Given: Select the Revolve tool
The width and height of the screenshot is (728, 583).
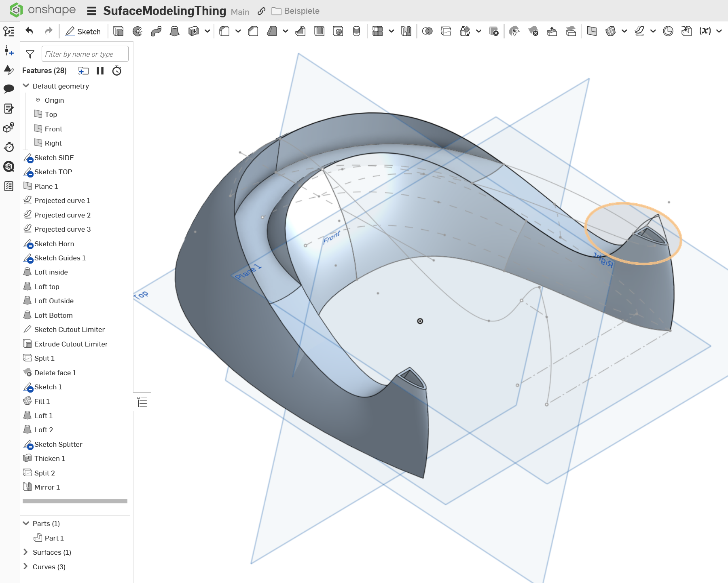Looking at the screenshot, I should click(x=138, y=31).
